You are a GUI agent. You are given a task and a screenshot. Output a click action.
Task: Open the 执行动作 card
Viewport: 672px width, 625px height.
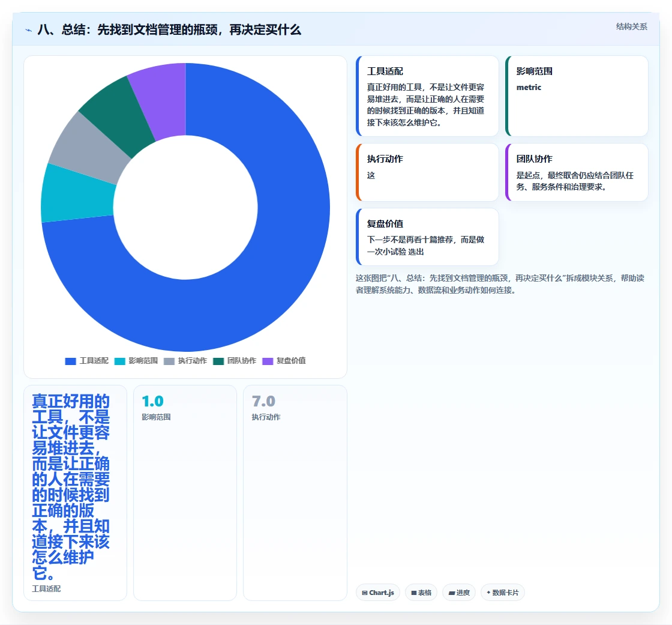[x=427, y=172]
